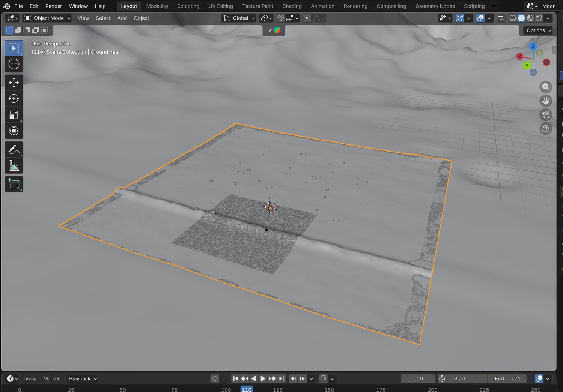
Task: Open the Global transform orientation dropdown
Action: click(239, 18)
